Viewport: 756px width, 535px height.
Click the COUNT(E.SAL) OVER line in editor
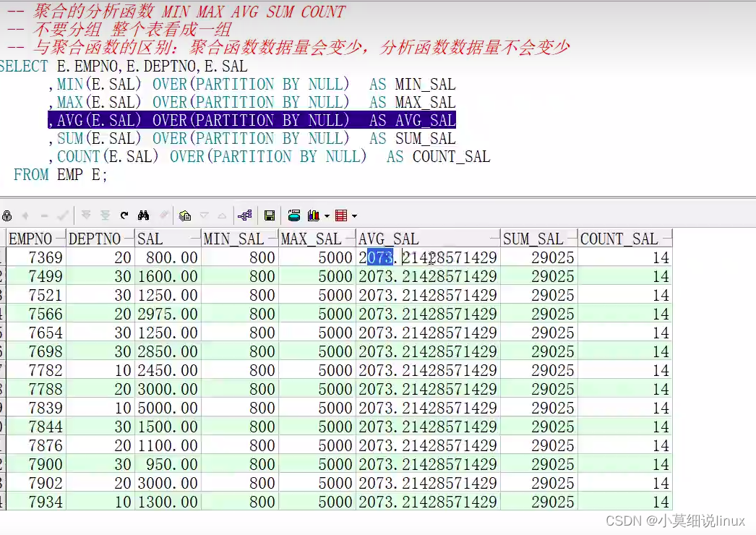[x=269, y=157]
